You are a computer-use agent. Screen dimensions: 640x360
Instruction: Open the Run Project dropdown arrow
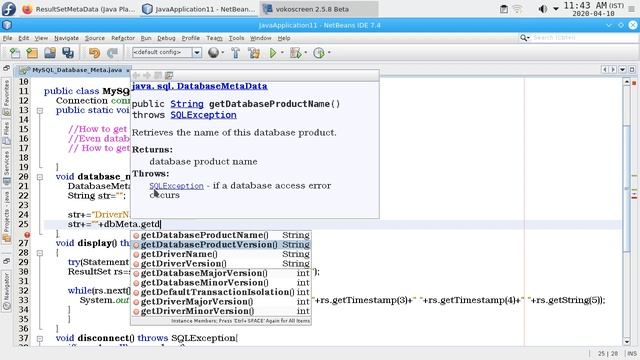(x=282, y=53)
